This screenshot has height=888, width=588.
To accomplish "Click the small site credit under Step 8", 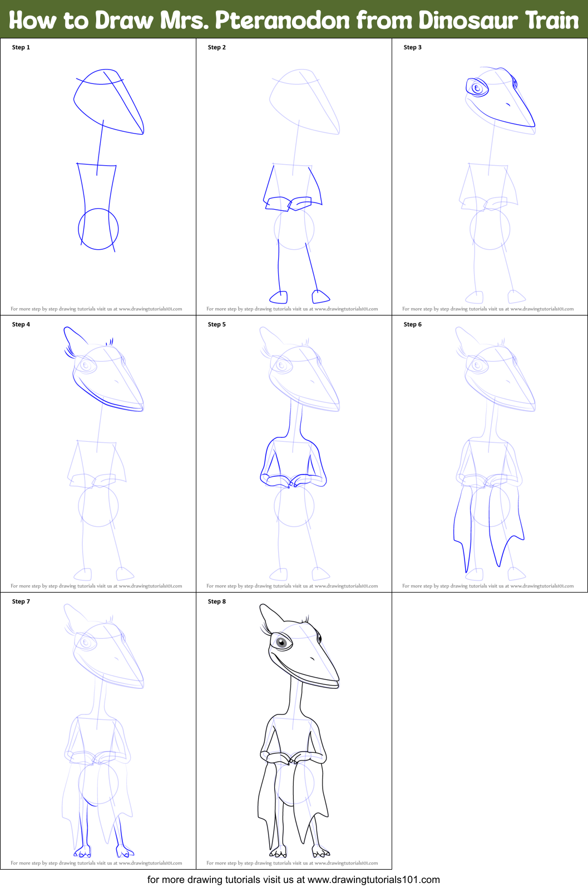I will [292, 863].
